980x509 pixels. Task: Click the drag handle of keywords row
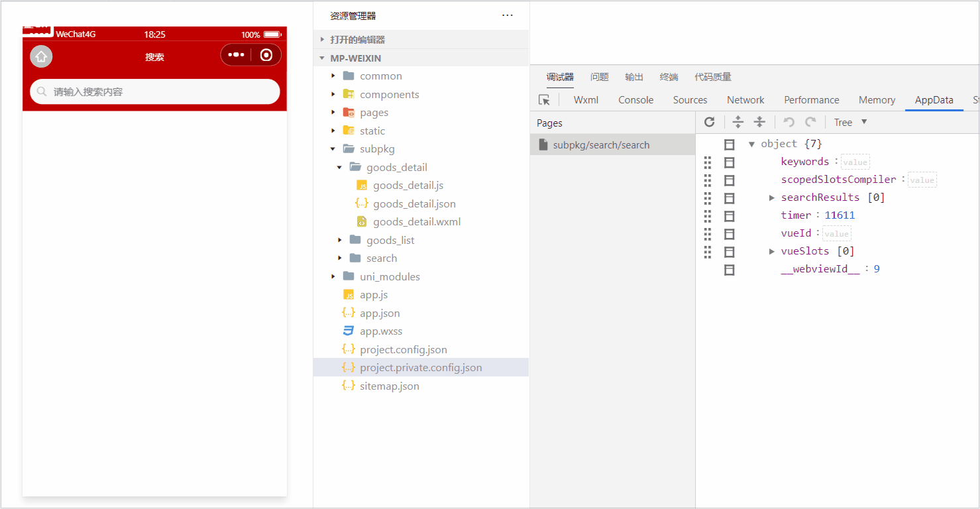point(708,162)
